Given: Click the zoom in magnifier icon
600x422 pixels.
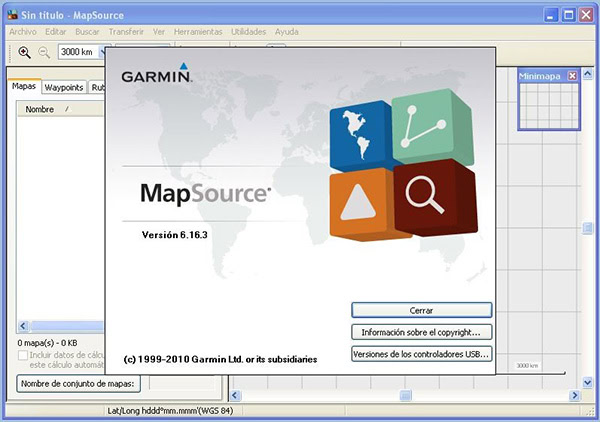Looking at the screenshot, I should pos(24,52).
